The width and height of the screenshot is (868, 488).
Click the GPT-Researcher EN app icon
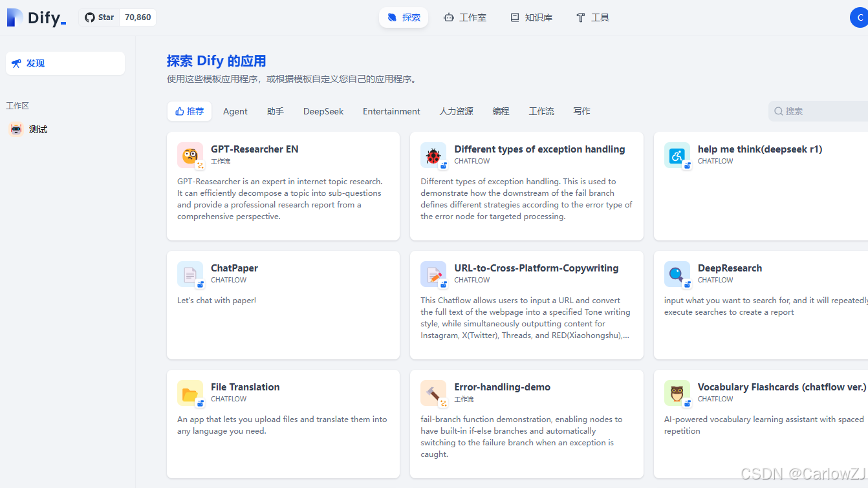click(190, 155)
